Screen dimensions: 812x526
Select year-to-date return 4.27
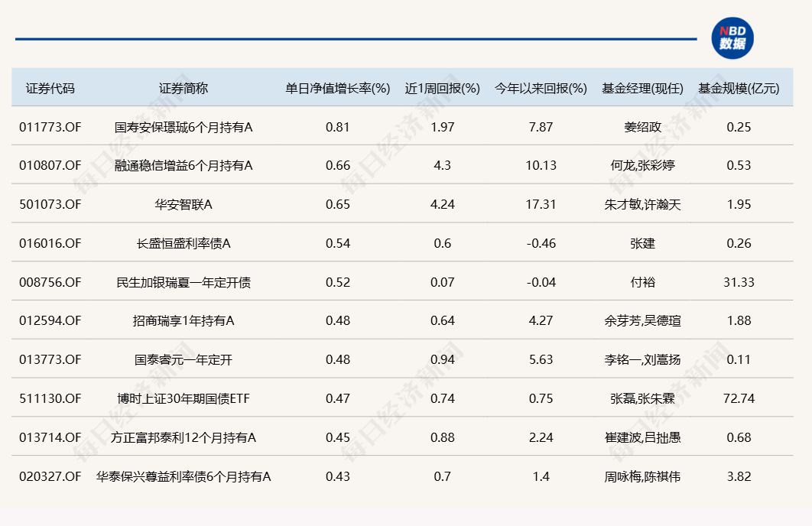pyautogui.click(x=541, y=321)
